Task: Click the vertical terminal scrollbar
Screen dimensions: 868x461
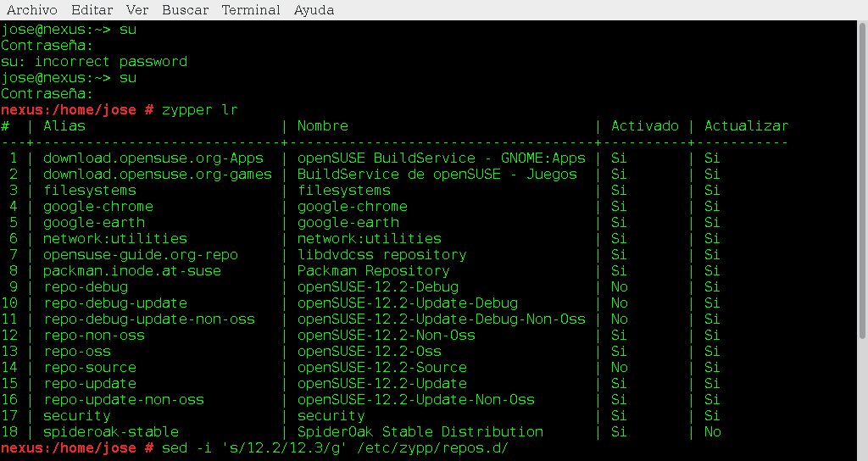Action: pyautogui.click(x=862, y=180)
